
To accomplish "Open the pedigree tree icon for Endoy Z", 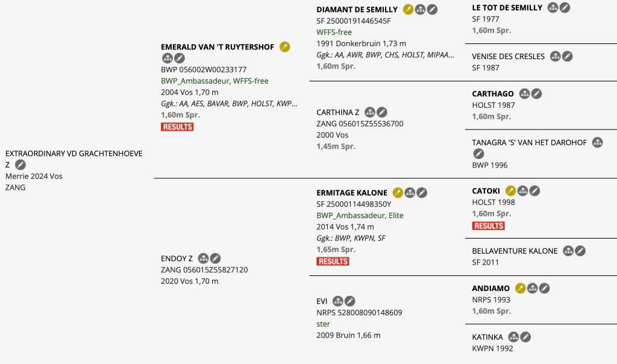I will [204, 259].
